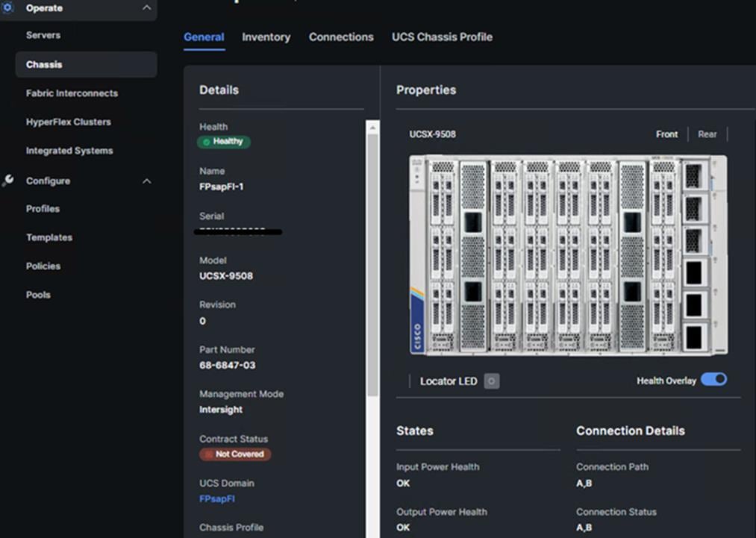The image size is (756, 538).
Task: Click the Operate section gear icon
Action: point(7,7)
